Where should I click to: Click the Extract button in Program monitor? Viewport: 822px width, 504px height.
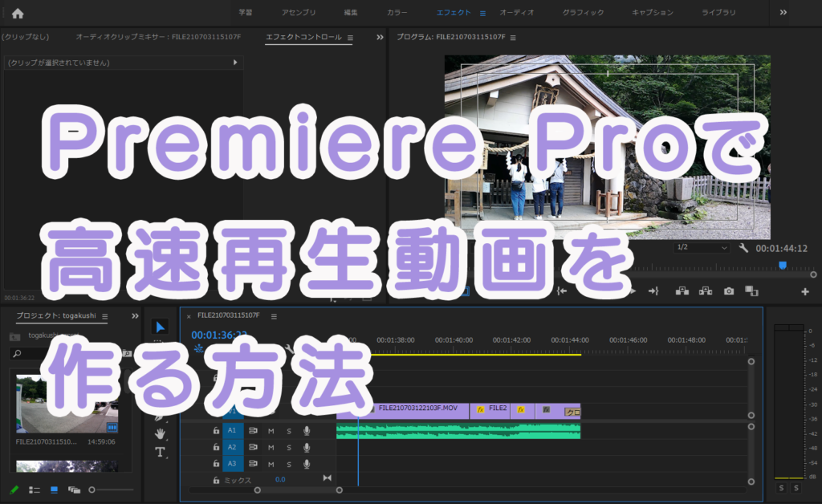click(706, 291)
